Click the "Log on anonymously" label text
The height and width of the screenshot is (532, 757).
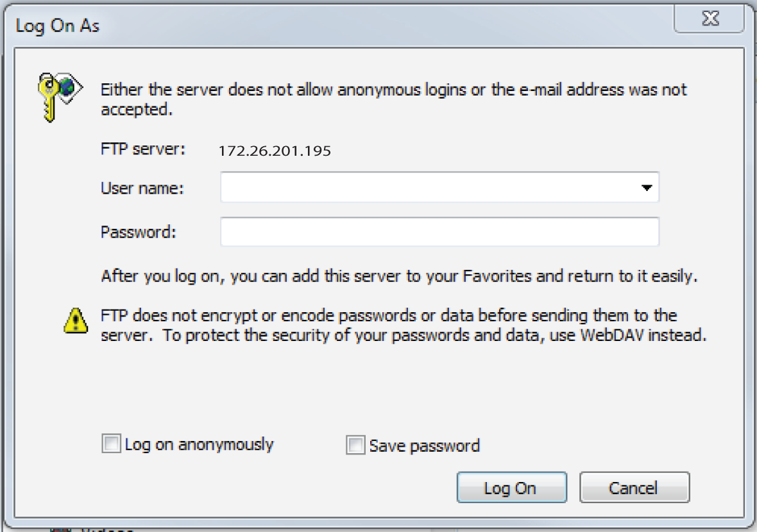click(x=199, y=444)
